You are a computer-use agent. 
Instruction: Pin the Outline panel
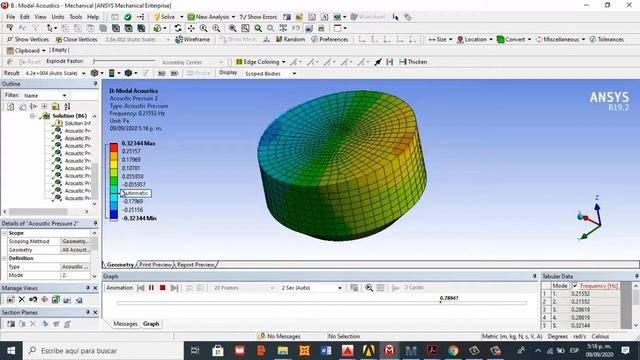pos(95,83)
